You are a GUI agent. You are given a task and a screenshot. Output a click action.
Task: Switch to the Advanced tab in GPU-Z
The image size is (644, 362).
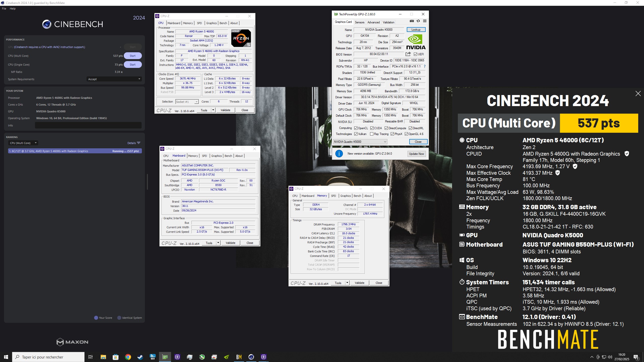374,22
